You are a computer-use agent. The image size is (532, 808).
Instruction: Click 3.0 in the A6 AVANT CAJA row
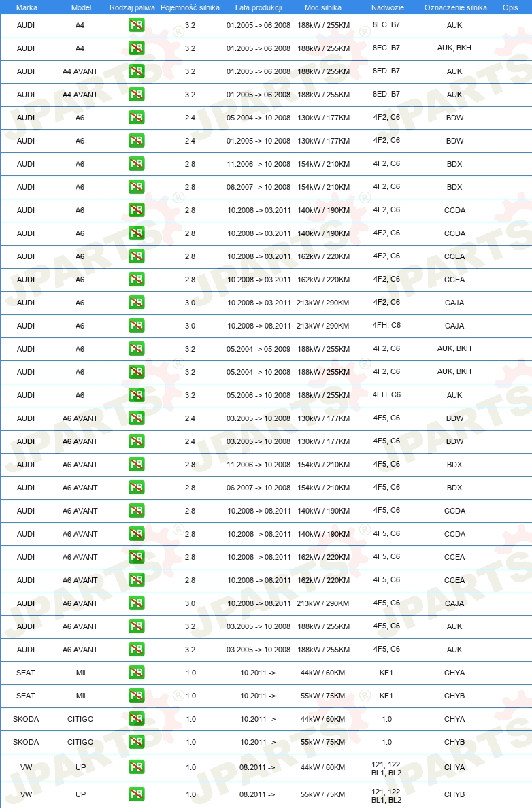pyautogui.click(x=190, y=603)
